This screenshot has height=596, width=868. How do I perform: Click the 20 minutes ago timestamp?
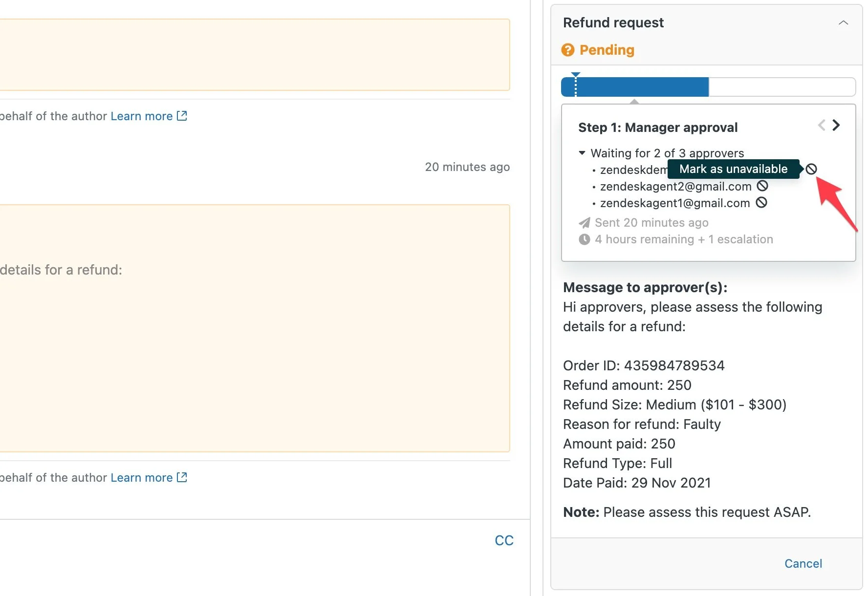point(467,167)
